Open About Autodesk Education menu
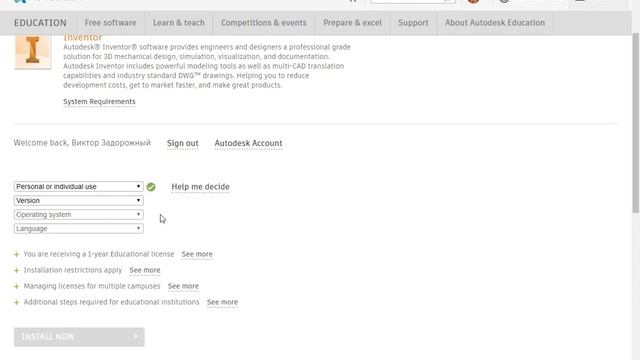 point(495,23)
